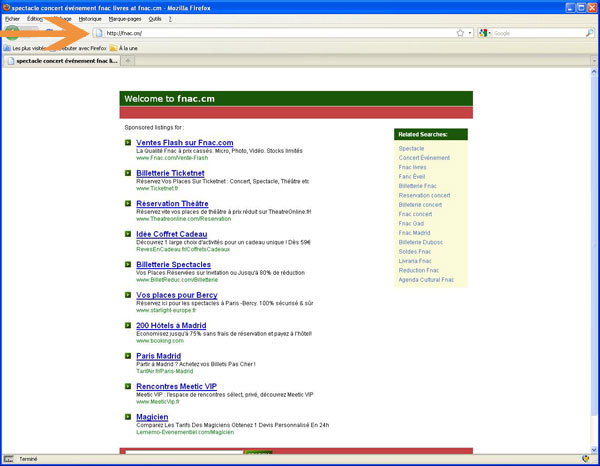Image resolution: width=600 pixels, height=466 pixels.
Task: Click www.booking.com green URL
Action: [x=160, y=341]
